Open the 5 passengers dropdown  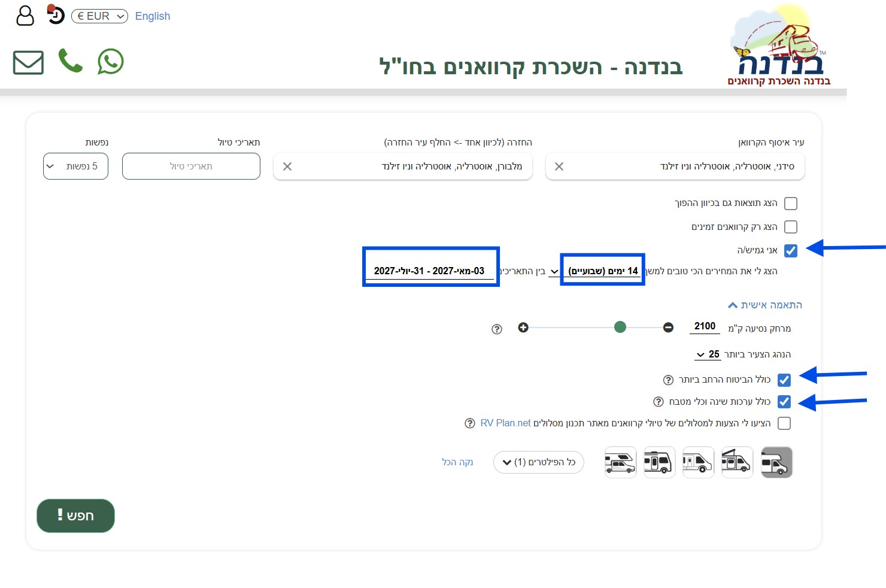pos(75,166)
